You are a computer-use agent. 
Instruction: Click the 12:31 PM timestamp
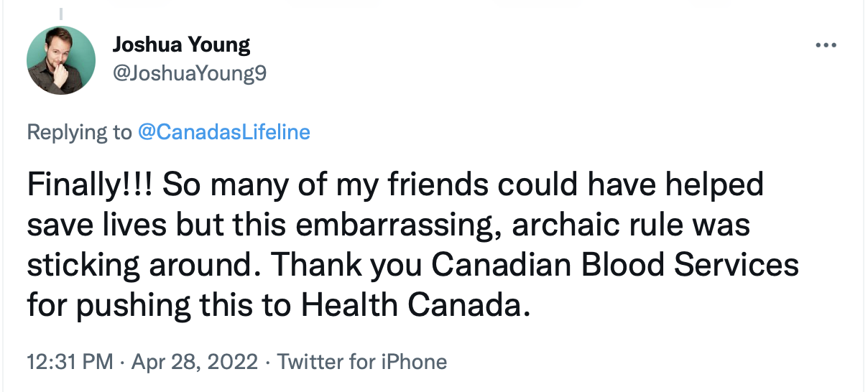pos(70,361)
